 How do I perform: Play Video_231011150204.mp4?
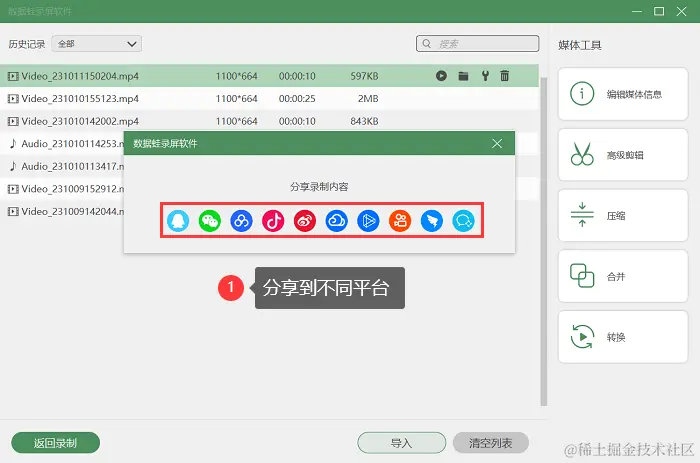[x=441, y=76]
